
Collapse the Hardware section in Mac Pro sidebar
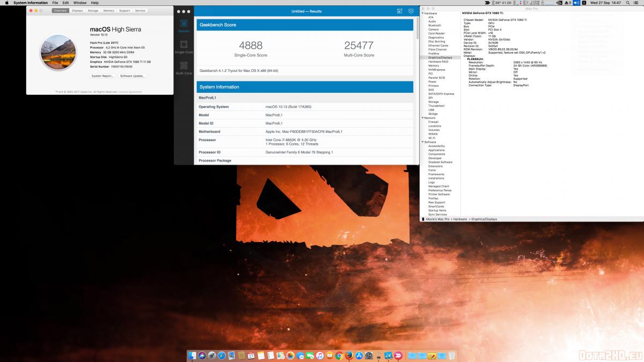(422, 13)
